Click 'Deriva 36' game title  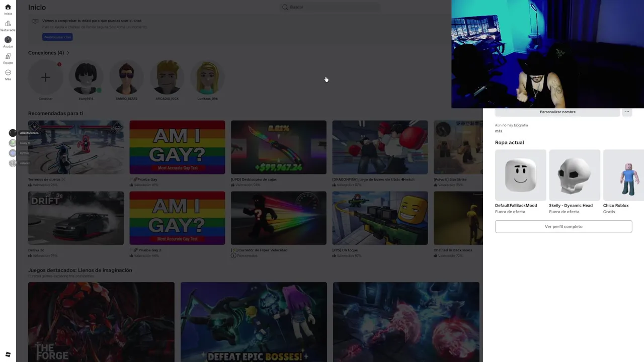click(x=36, y=250)
